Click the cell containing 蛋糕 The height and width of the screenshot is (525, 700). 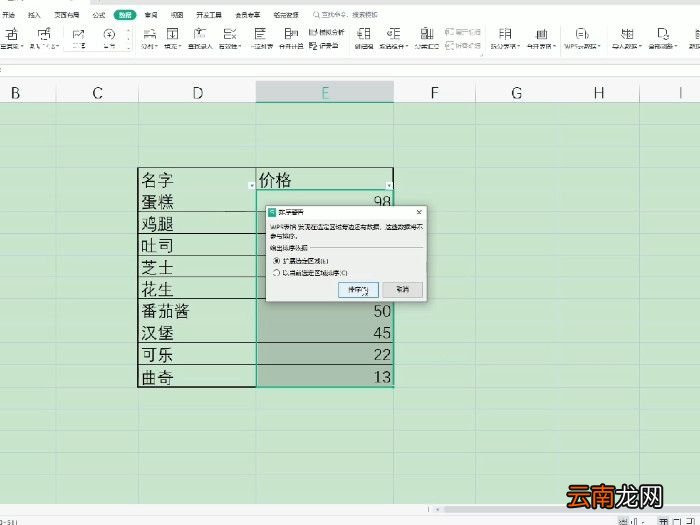[x=197, y=201]
